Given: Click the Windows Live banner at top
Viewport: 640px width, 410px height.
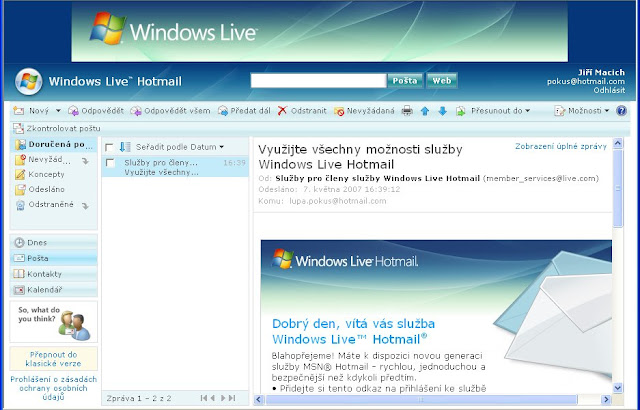Looking at the screenshot, I should point(320,31).
